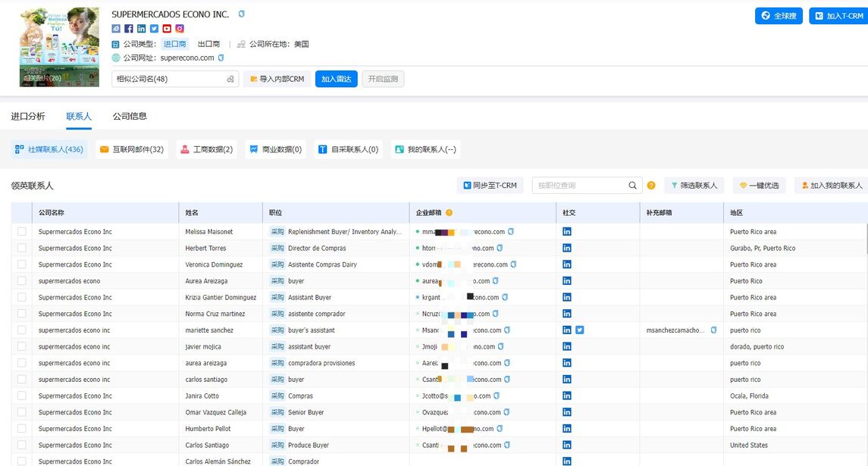Click the 开启监测 button
This screenshot has height=466, width=868.
(383, 79)
